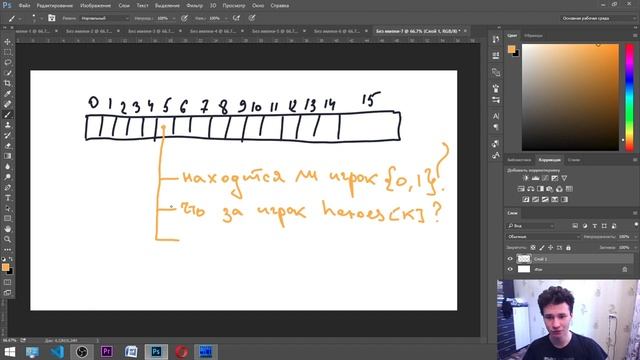Image resolution: width=640 pixels, height=360 pixels.
Task: Toggle lock transparent pixels
Action: click(x=533, y=247)
